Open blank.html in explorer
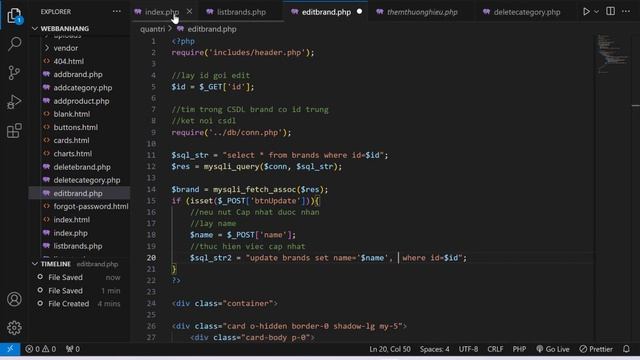This screenshot has width=640, height=360. point(72,114)
